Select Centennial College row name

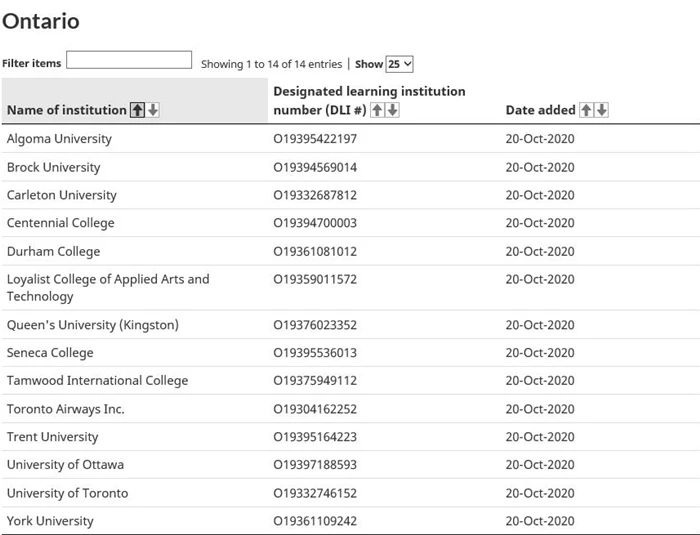61,223
